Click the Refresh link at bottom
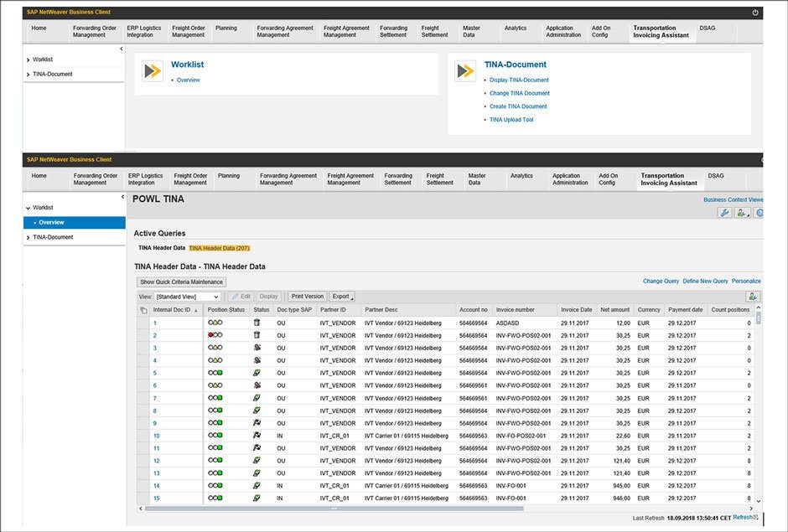The width and height of the screenshot is (788, 532). 742,518
